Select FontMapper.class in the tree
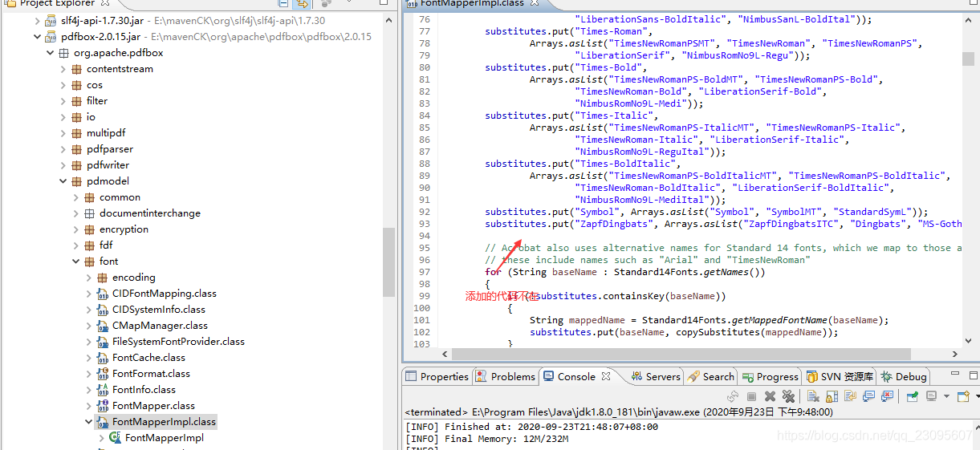 153,406
